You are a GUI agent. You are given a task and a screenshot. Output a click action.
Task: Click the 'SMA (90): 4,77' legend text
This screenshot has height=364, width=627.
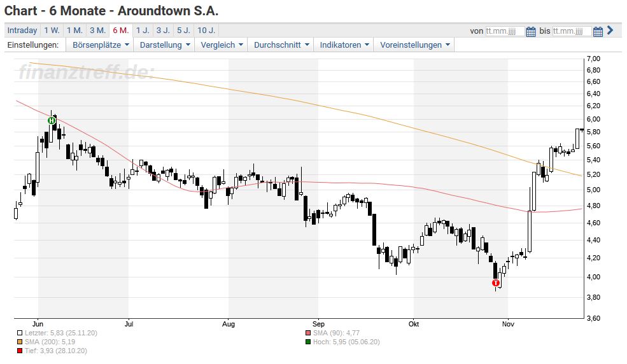(x=336, y=333)
